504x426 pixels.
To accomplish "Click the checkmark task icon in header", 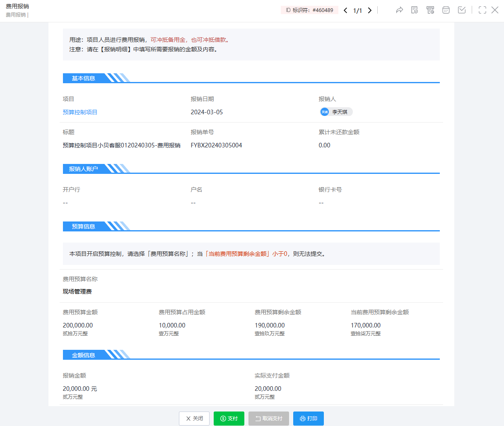I will [x=462, y=10].
